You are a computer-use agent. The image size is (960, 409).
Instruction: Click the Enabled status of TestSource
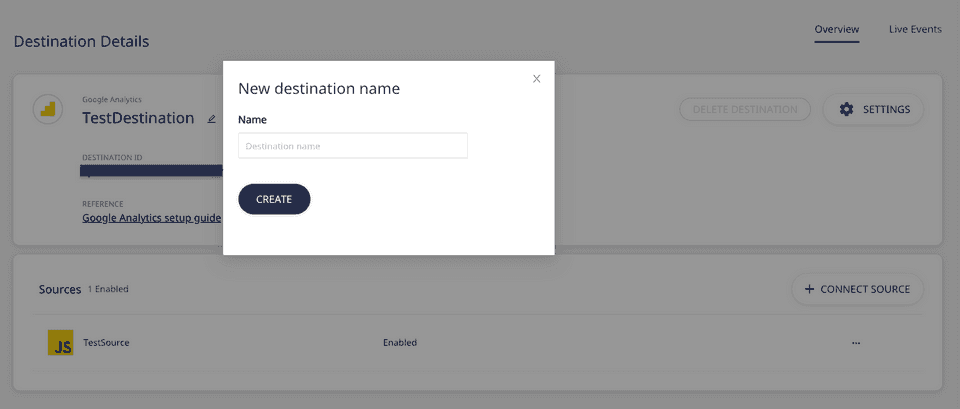(x=400, y=343)
